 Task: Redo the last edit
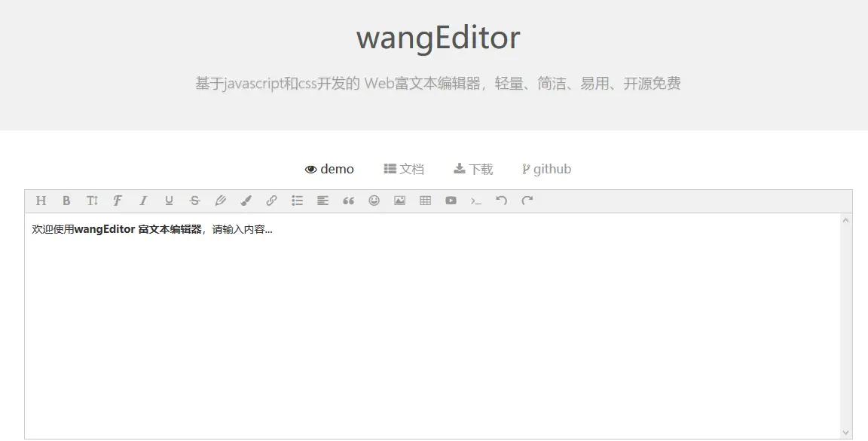pos(527,201)
